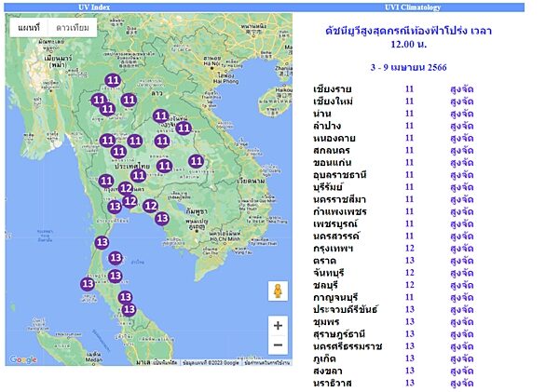Click เชียงราย in the city list
This screenshot has width=559, height=392.
(x=333, y=89)
